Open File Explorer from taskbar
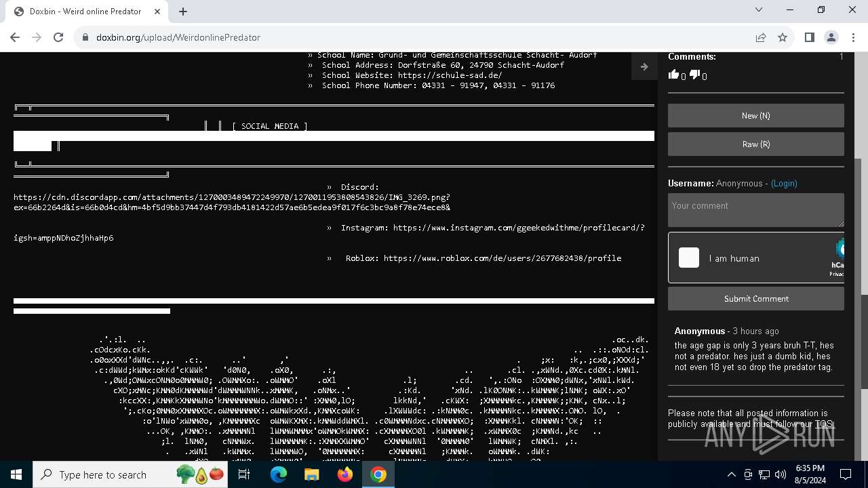 (312, 474)
